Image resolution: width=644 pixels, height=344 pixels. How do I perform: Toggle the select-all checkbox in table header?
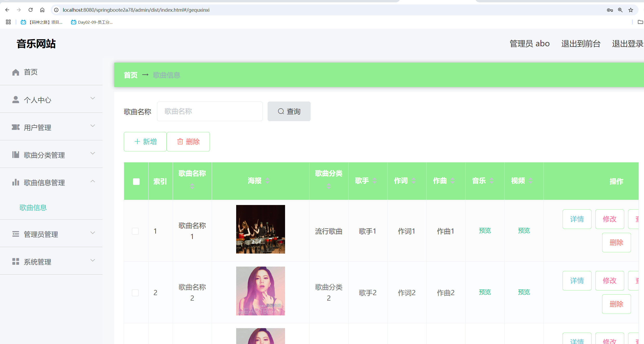point(136,181)
